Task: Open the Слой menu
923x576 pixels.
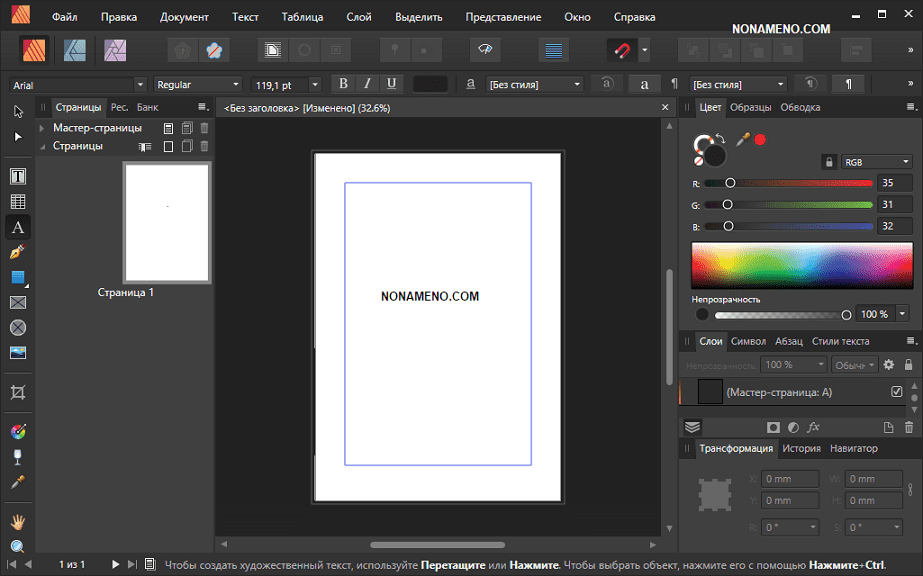Action: (x=358, y=17)
